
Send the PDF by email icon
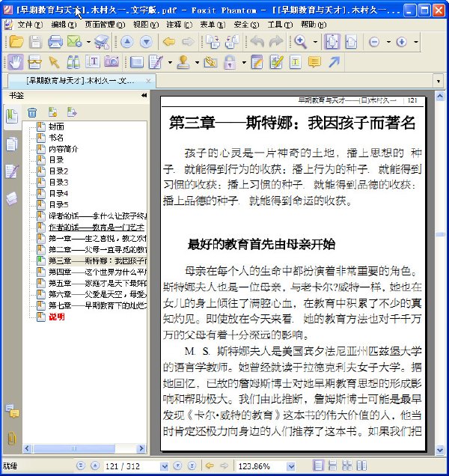point(74,42)
